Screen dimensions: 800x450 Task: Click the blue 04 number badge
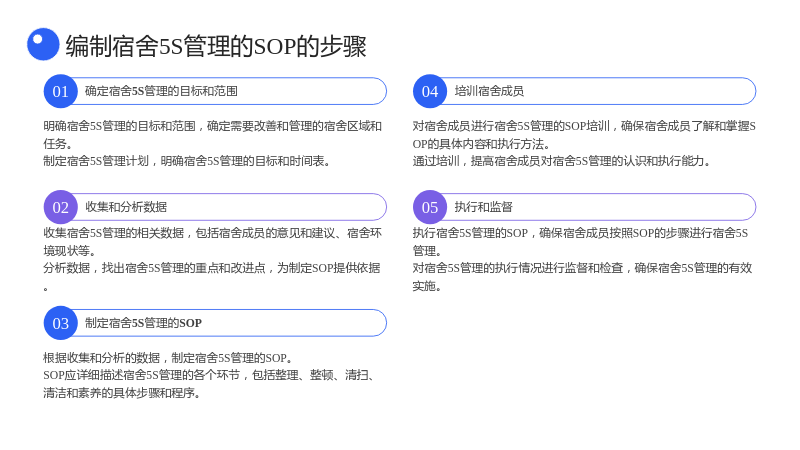[430, 91]
